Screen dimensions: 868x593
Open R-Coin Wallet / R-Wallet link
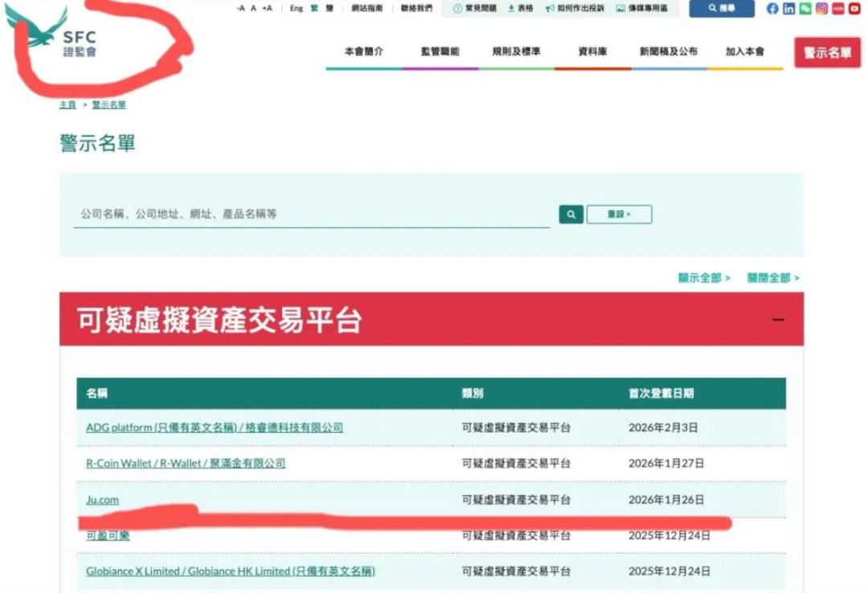(186, 464)
